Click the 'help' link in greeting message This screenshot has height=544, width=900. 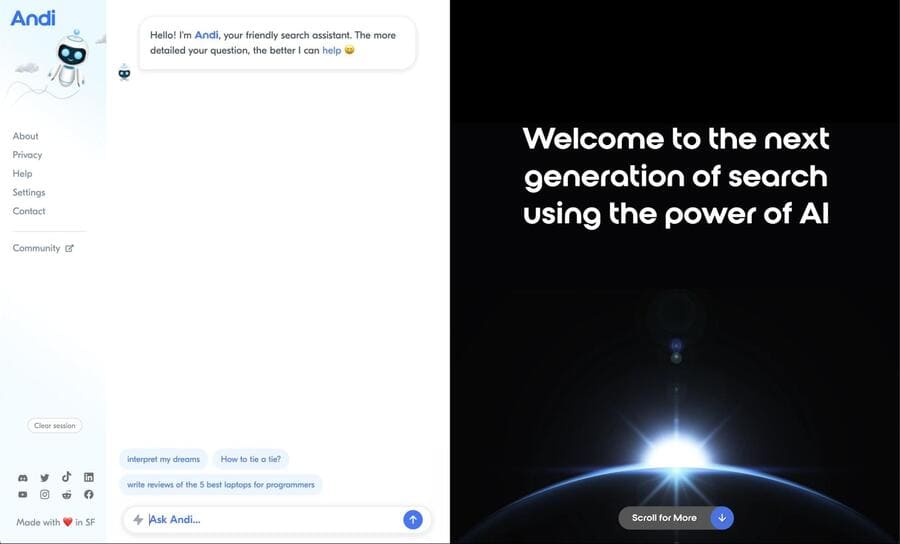pyautogui.click(x=332, y=50)
